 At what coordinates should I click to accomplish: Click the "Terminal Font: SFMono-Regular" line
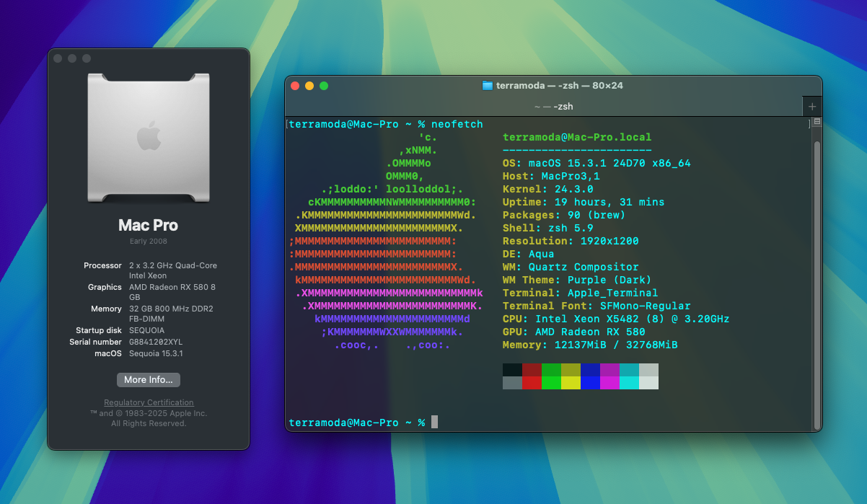pos(597,306)
